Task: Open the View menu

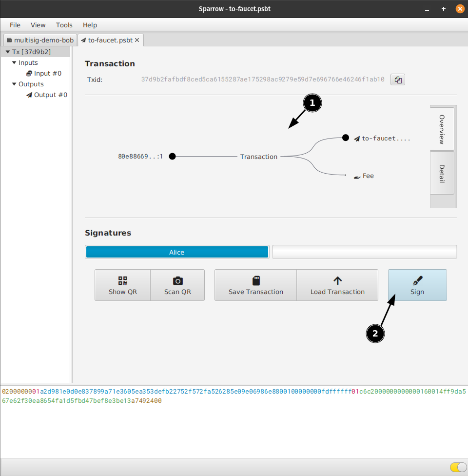Action: (38, 25)
